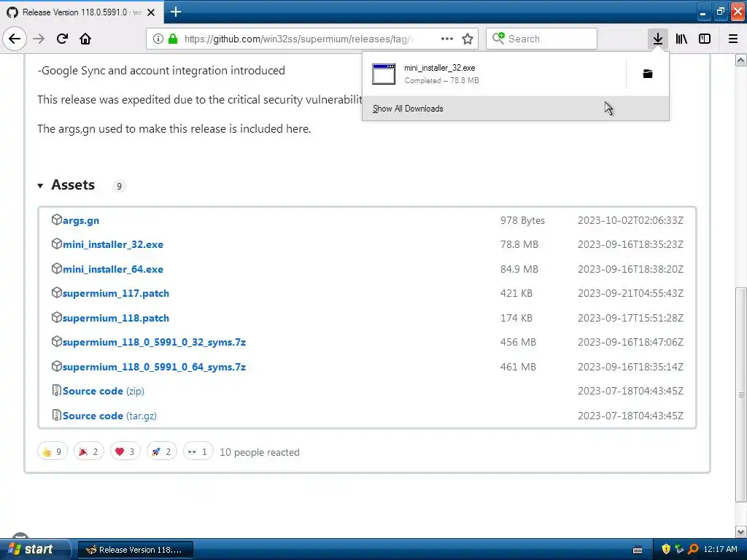This screenshot has width=747, height=560.
Task: Download supermium_118_0_5991_0_32_syms.7z
Action: click(x=155, y=343)
